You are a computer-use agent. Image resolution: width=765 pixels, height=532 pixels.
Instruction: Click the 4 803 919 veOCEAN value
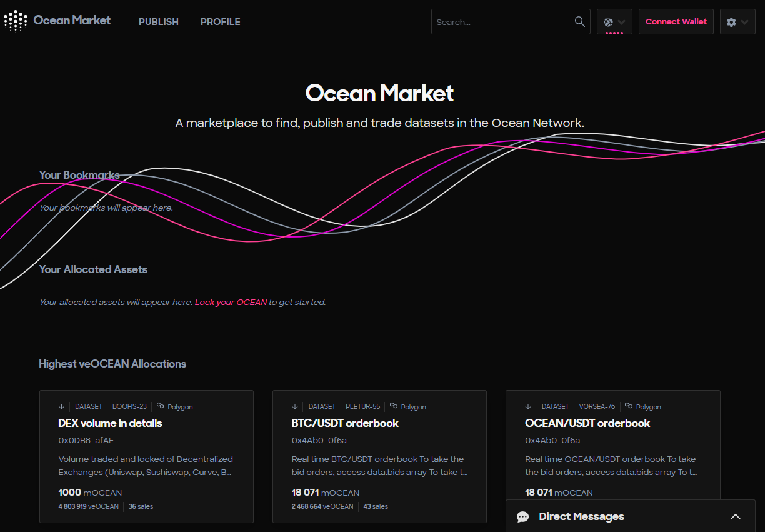[88, 506]
